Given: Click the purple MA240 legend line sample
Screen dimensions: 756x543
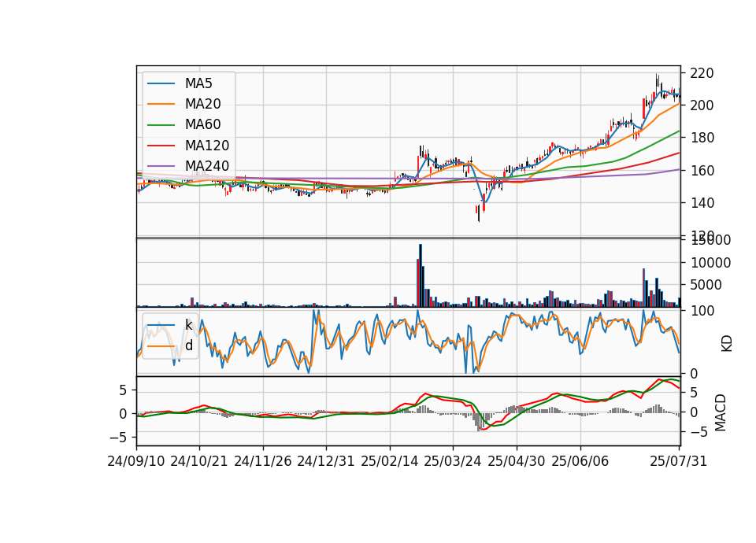Looking at the screenshot, I should point(161,166).
